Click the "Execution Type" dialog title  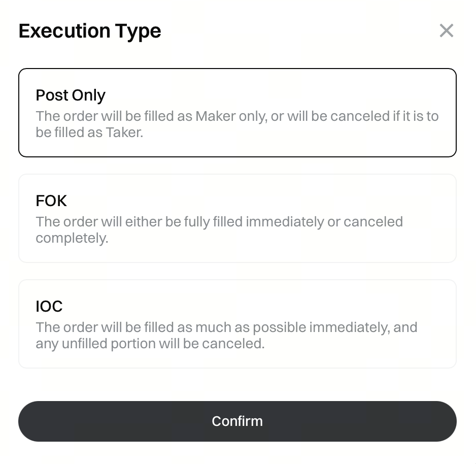[90, 31]
